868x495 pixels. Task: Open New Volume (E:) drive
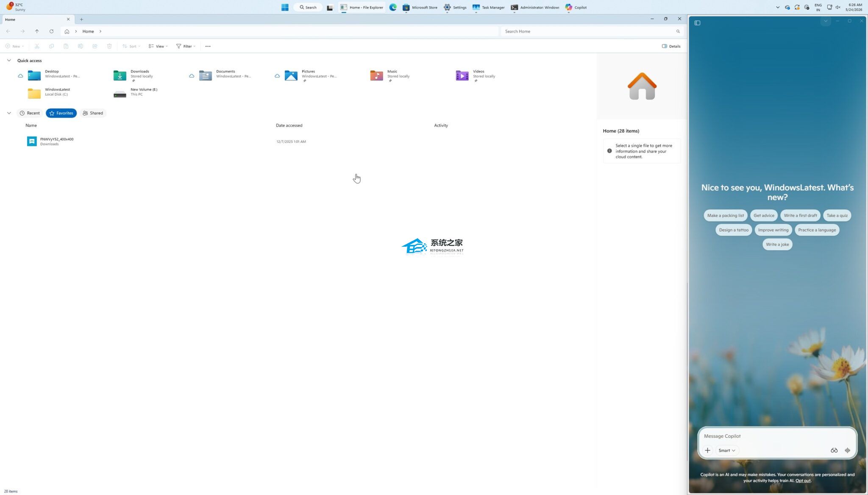(x=136, y=92)
